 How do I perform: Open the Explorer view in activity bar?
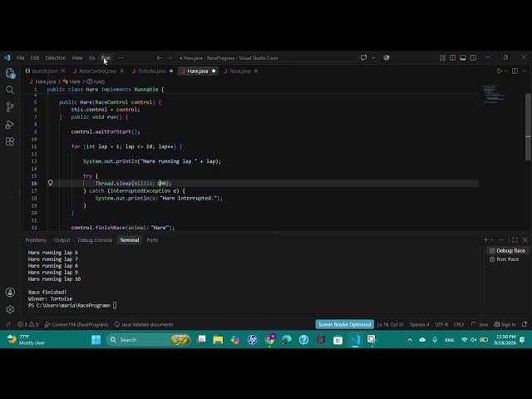10,73
